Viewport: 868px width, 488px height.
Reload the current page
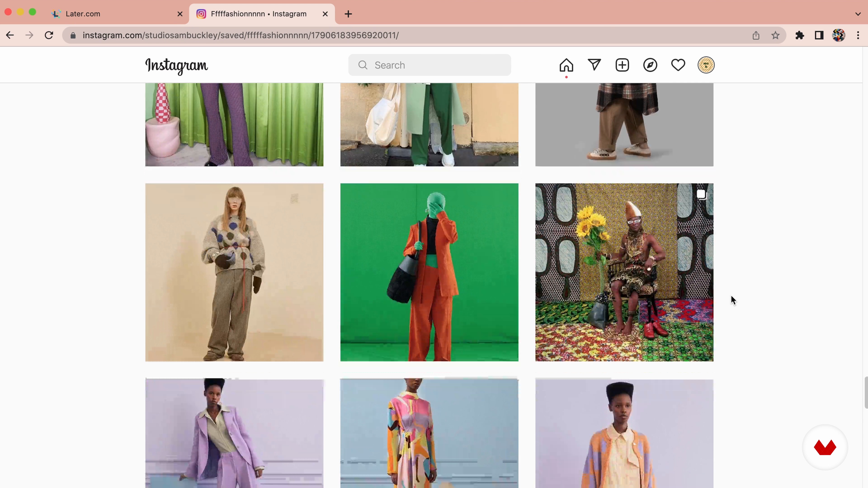pyautogui.click(x=49, y=35)
